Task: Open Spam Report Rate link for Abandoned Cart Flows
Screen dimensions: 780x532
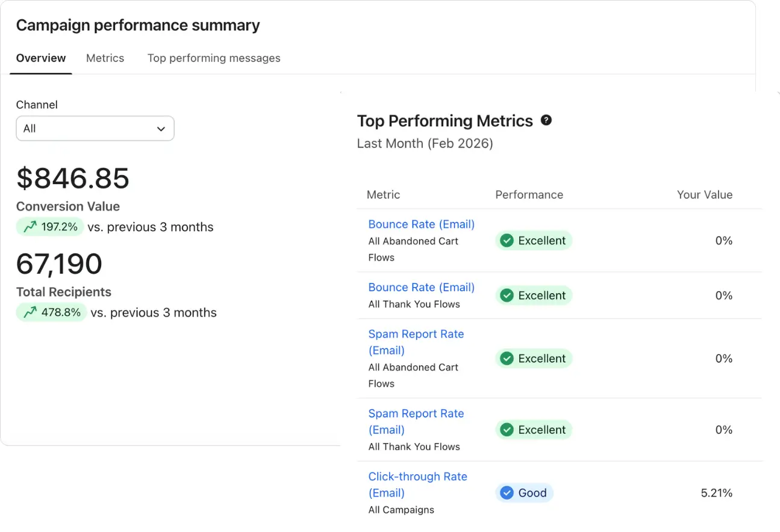Action: (x=416, y=342)
